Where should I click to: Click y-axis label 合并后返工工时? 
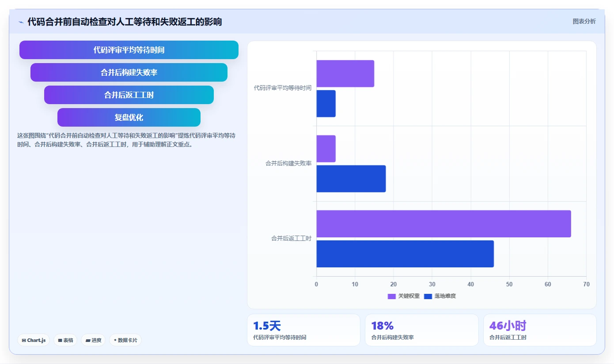coord(291,238)
